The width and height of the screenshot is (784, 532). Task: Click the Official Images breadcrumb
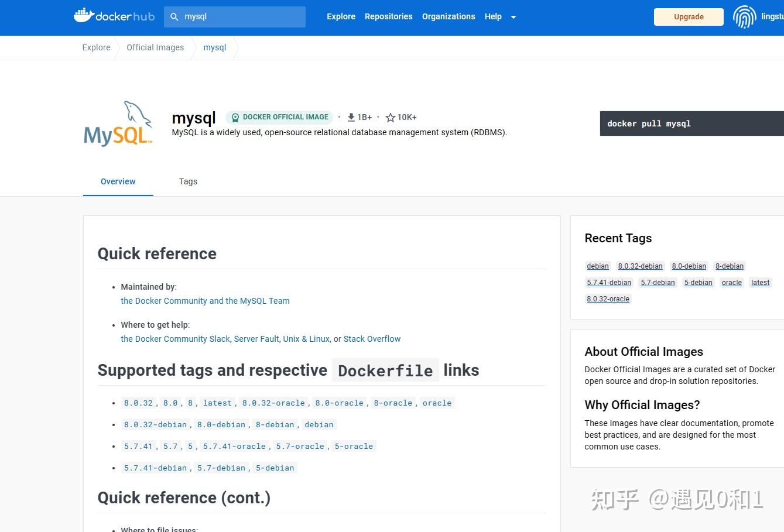tap(155, 47)
